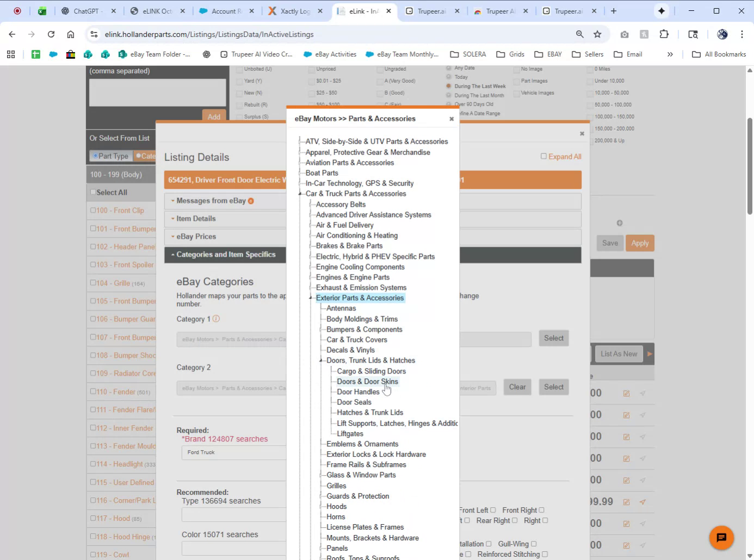
Task: Click the scrollbar down arrow
Action: click(x=750, y=555)
